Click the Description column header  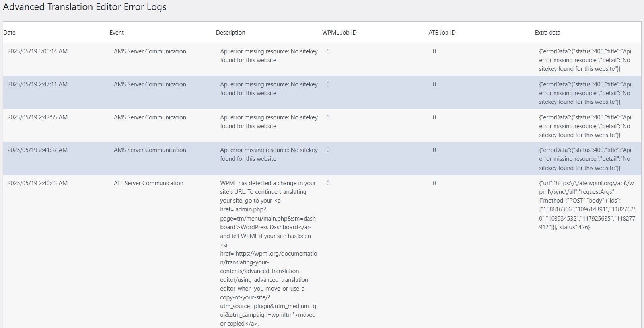[230, 33]
